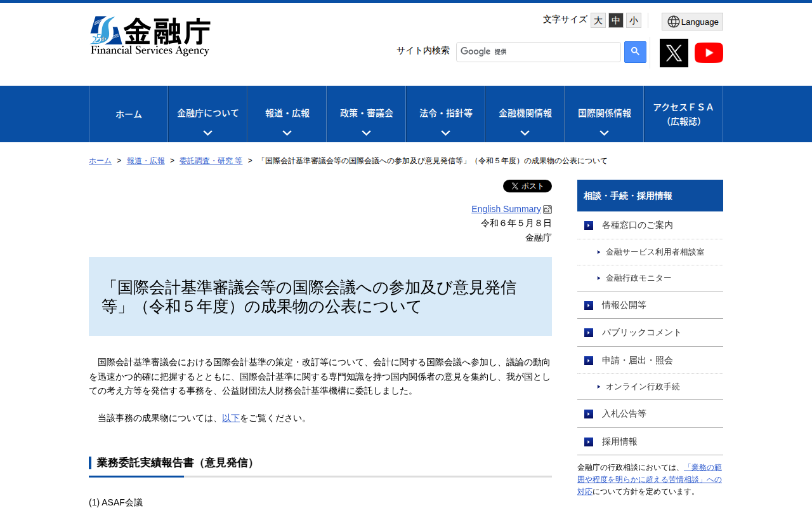Expand the 報道・広報 navigation menu

pyautogui.click(x=287, y=114)
